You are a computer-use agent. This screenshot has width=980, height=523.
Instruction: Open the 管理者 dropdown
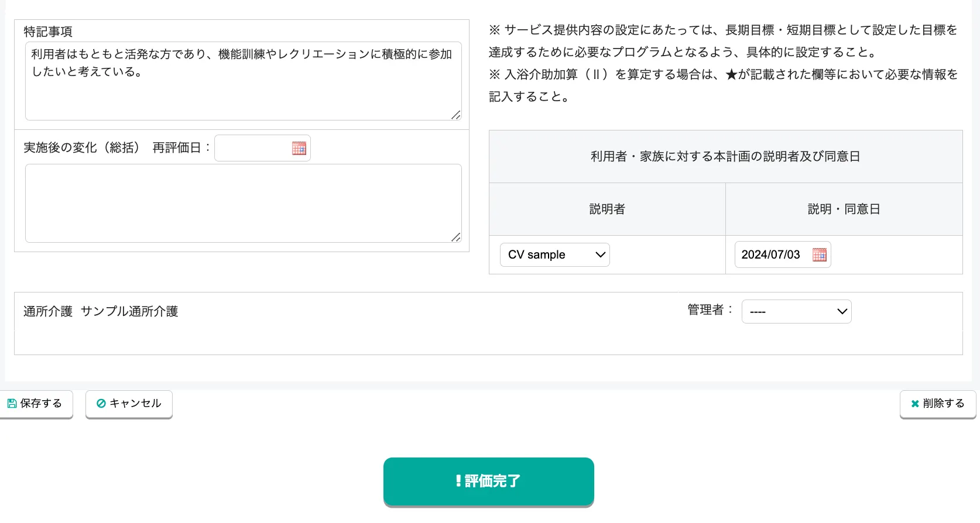click(797, 311)
